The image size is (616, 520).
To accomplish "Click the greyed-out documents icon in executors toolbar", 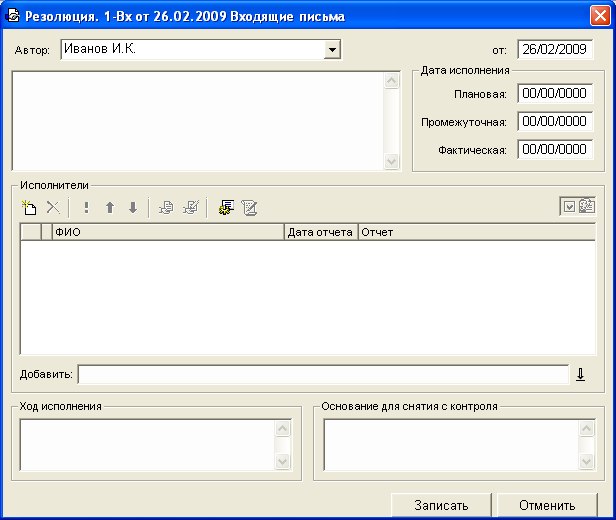I will (166, 207).
